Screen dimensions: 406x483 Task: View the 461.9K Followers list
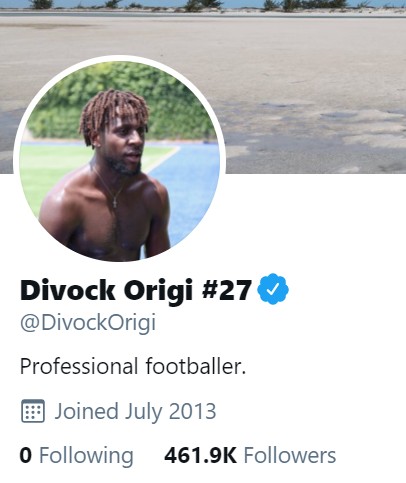tap(250, 455)
